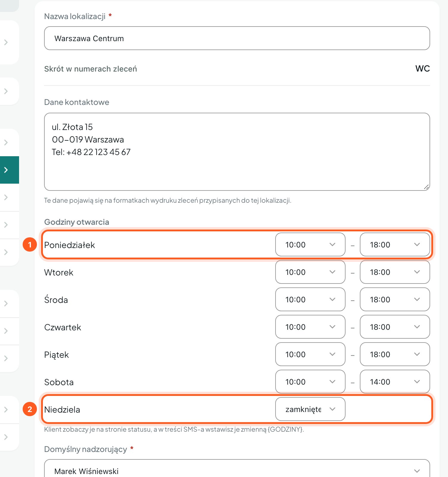Viewport: 448px width, 477px height.
Task: Click the Nazwa lokalizacji label
Action: pos(75,16)
